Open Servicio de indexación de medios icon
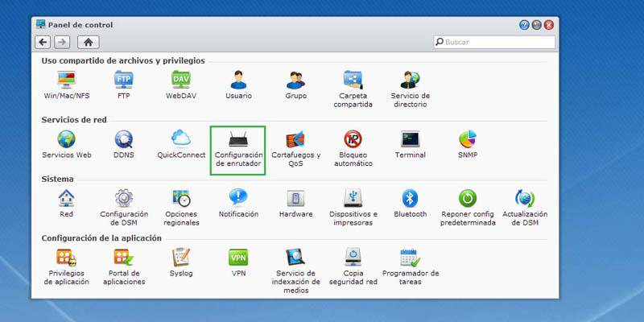This screenshot has height=322, width=644. [x=295, y=257]
